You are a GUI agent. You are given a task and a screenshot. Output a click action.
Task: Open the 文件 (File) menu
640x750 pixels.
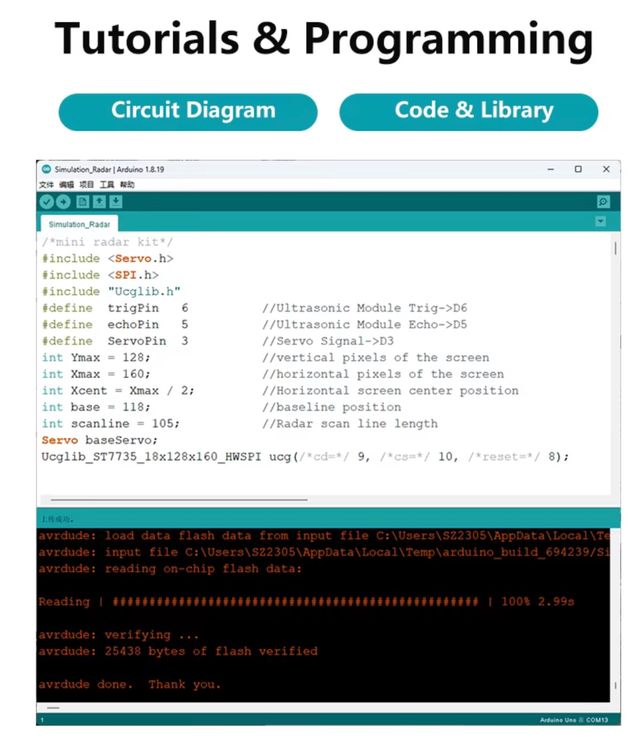pyautogui.click(x=46, y=185)
